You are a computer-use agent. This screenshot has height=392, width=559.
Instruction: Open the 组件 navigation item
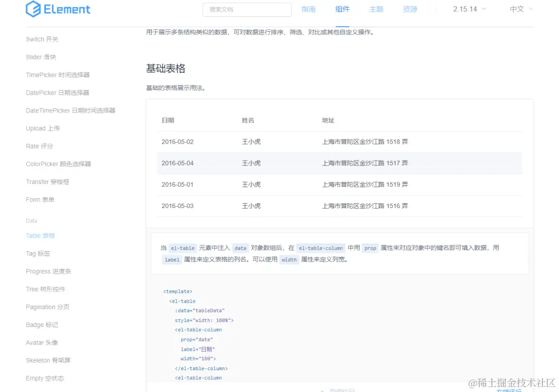point(342,9)
